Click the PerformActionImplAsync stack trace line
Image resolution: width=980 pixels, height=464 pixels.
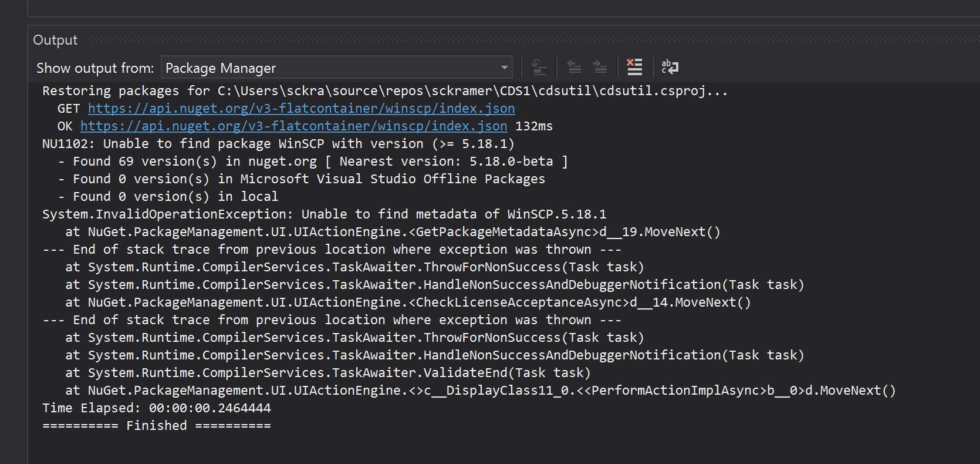point(480,391)
